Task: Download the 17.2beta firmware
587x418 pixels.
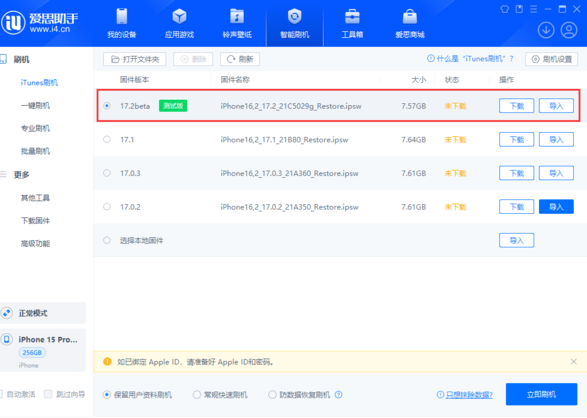Action: pos(517,106)
